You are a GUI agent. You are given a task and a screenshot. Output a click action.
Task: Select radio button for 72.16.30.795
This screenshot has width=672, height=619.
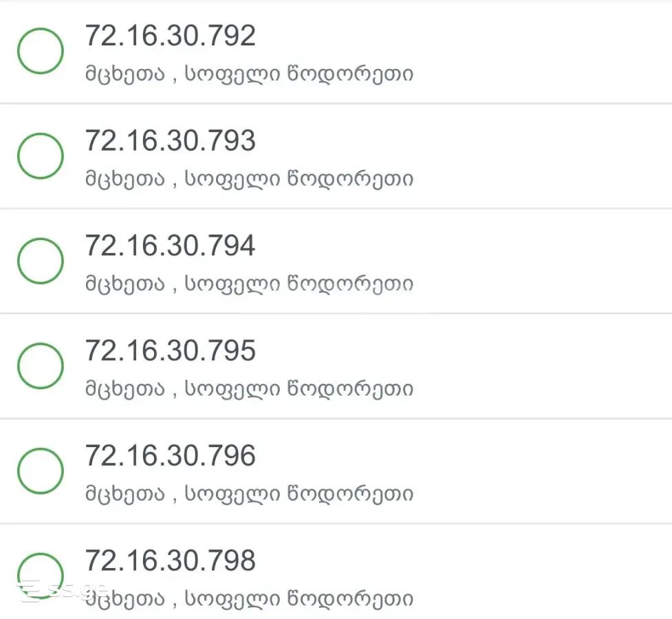pyautogui.click(x=41, y=366)
